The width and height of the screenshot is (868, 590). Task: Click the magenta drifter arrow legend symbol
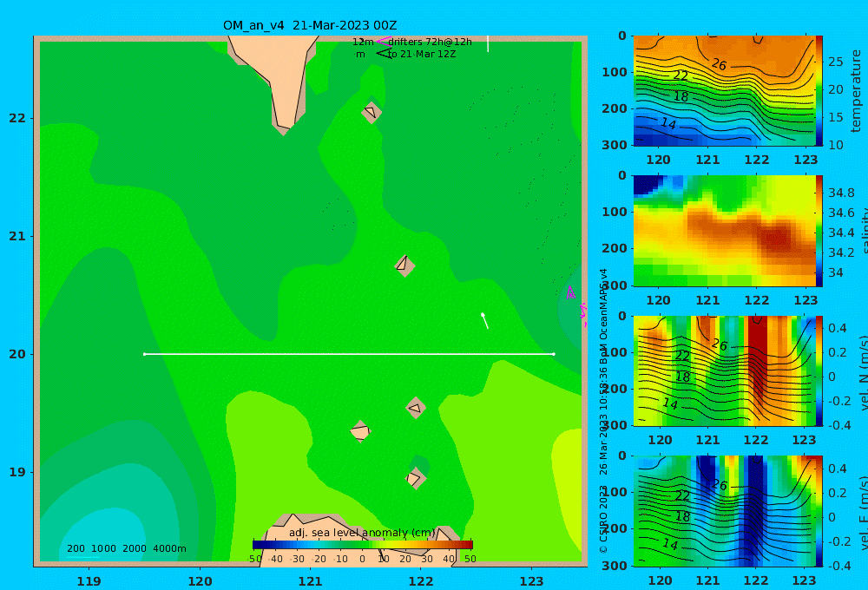click(383, 42)
